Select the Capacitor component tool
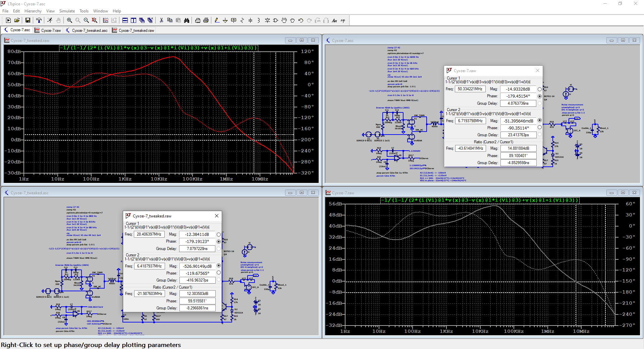The width and height of the screenshot is (644, 349). pos(250,20)
